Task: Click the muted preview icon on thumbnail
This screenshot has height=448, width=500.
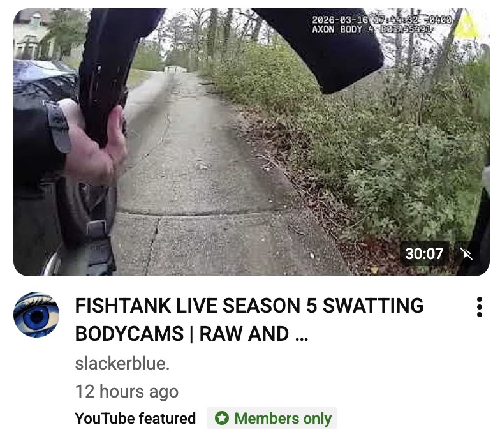Action: [467, 254]
